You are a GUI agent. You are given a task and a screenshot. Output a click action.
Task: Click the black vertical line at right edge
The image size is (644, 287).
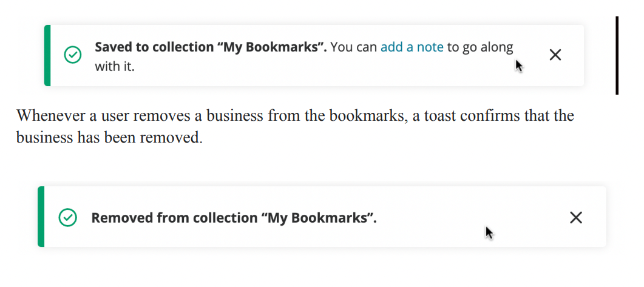click(617, 55)
